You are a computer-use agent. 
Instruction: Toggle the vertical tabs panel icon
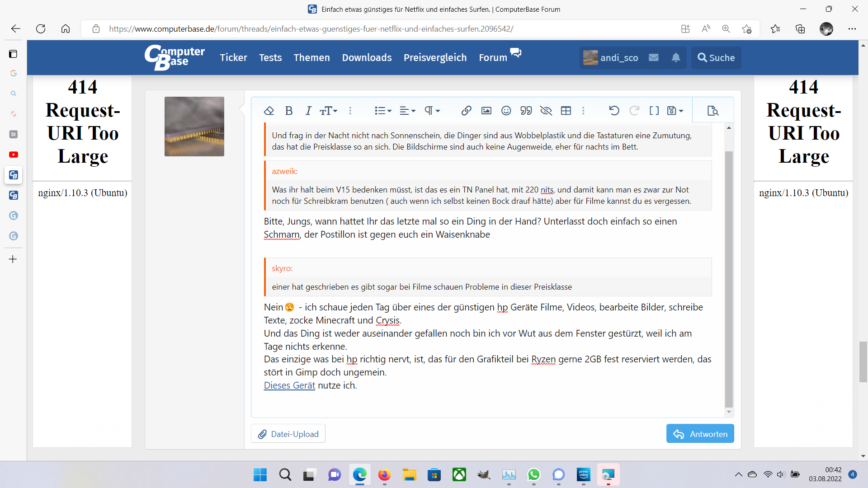(x=13, y=54)
